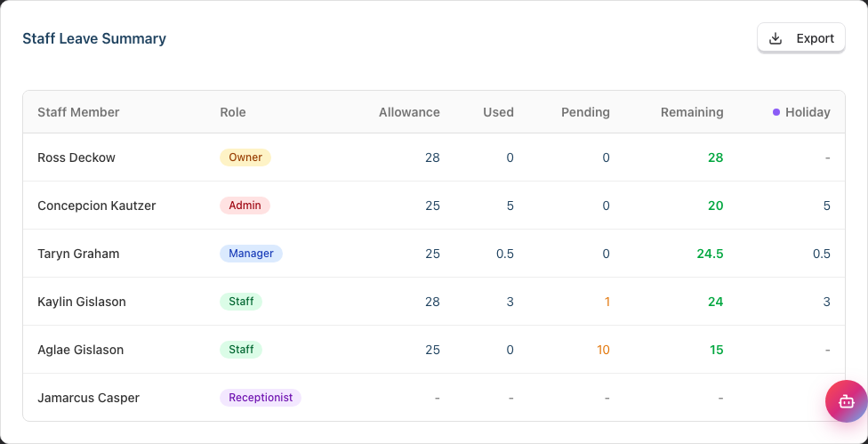Click the Export button
This screenshot has width=868, height=444.
(801, 38)
